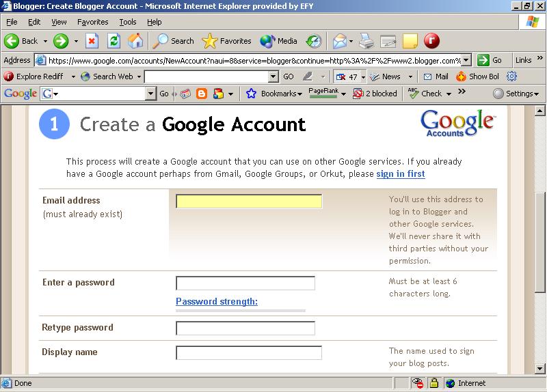Image resolution: width=547 pixels, height=392 pixels.
Task: Open the Rediff search box dropdown arrow
Action: pos(273,76)
